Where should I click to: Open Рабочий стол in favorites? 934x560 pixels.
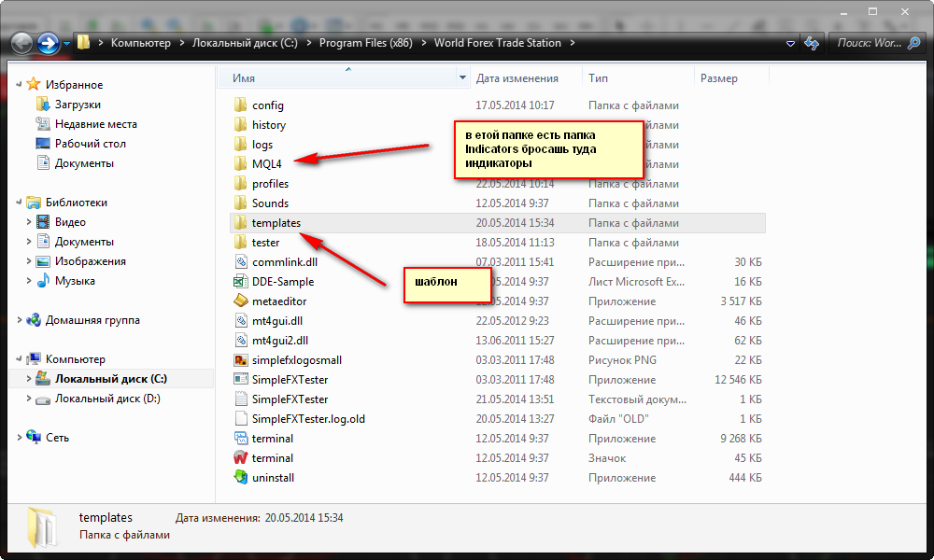point(90,144)
